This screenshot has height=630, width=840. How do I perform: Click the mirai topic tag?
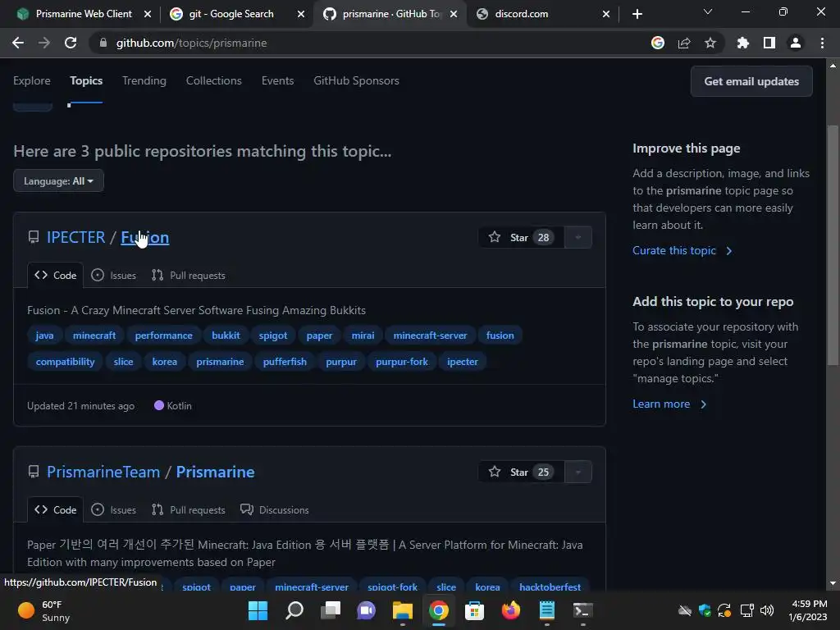(x=363, y=336)
